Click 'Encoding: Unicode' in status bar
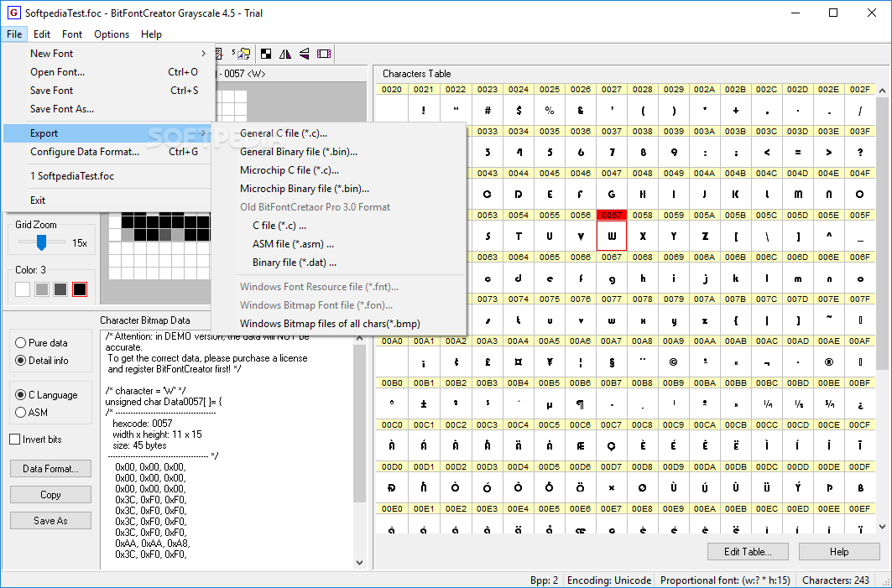 609,580
